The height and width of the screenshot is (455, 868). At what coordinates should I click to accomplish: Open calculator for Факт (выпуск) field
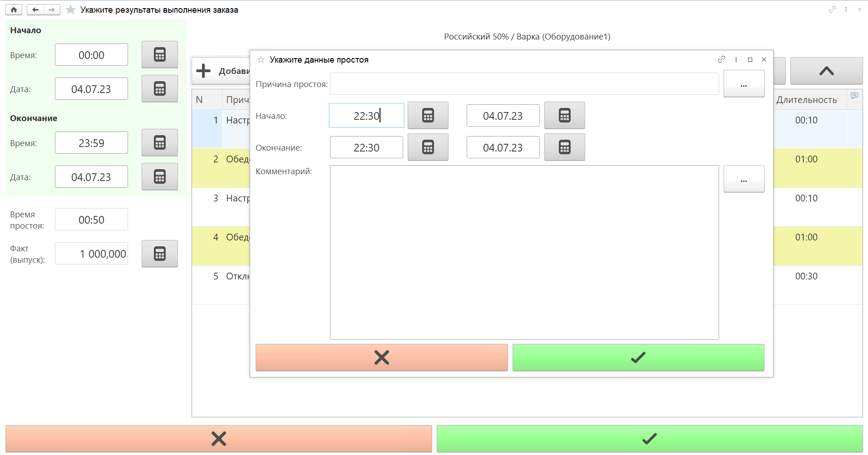click(x=159, y=254)
